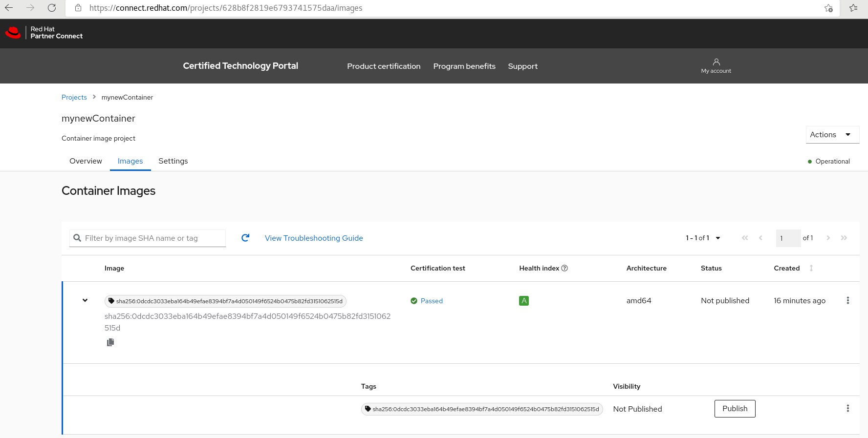Click the green A health grade badge
The width and height of the screenshot is (868, 438).
tap(524, 301)
